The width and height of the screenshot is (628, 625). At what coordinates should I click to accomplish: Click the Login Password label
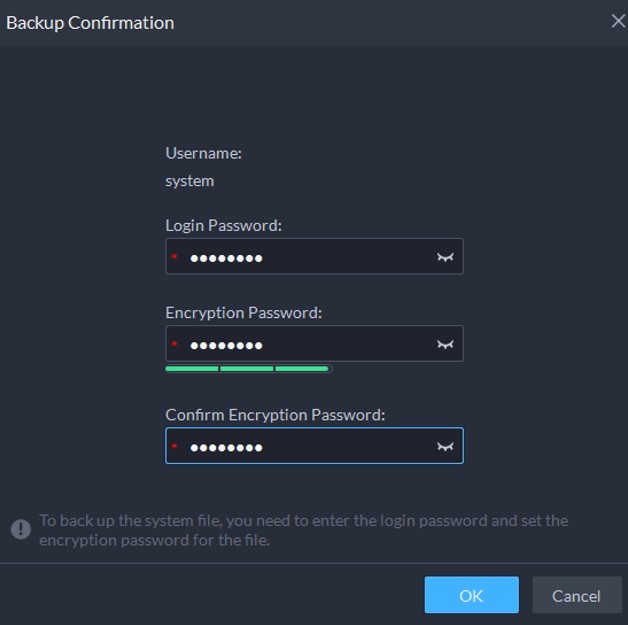click(223, 225)
